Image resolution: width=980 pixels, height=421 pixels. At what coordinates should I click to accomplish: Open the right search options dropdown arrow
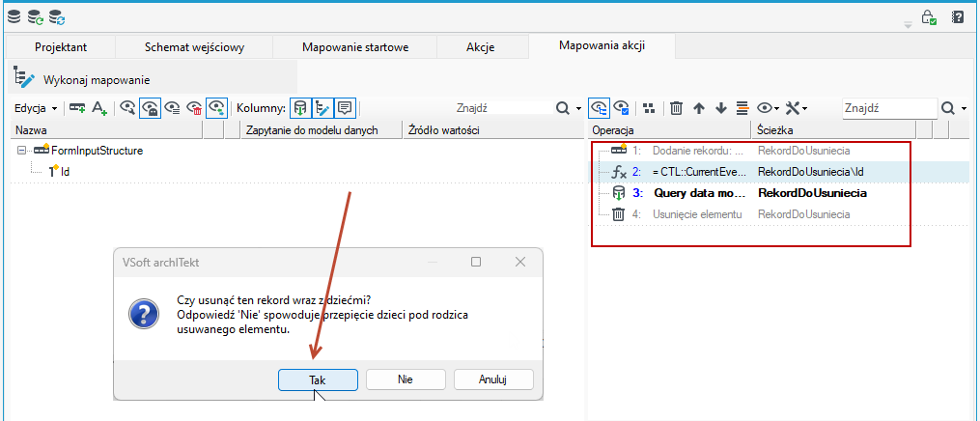[x=965, y=109]
